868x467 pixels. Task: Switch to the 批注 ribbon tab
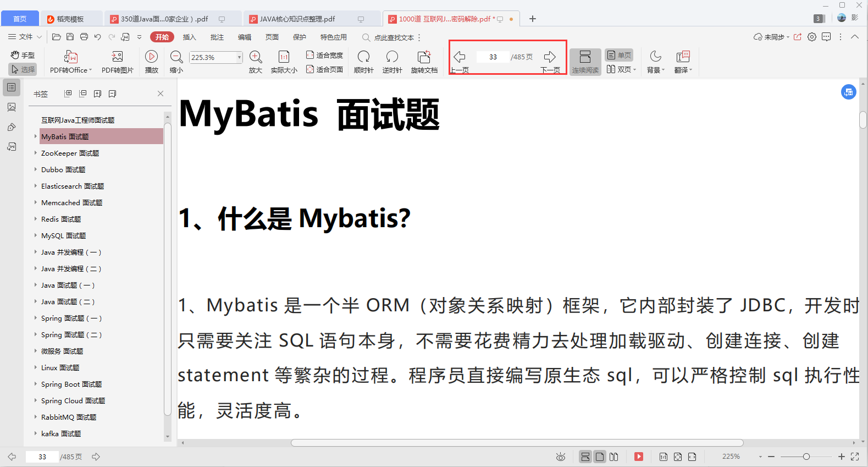click(217, 37)
